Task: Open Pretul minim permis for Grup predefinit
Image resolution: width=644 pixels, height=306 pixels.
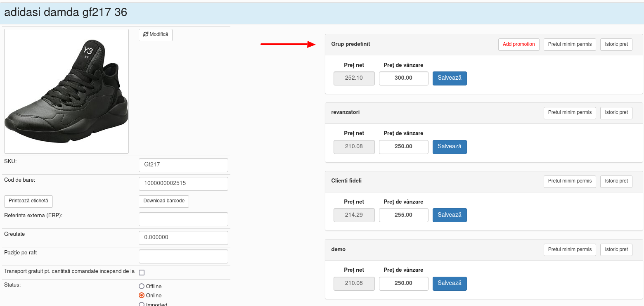Action: (570, 45)
